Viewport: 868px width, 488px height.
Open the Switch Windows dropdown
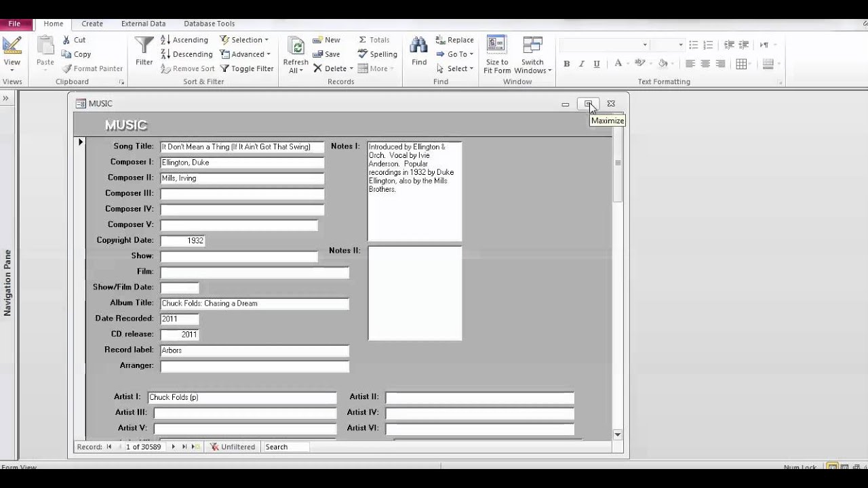[x=533, y=54]
